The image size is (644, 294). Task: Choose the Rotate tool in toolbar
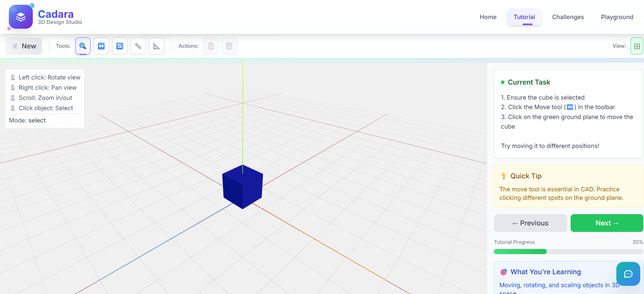click(x=120, y=46)
